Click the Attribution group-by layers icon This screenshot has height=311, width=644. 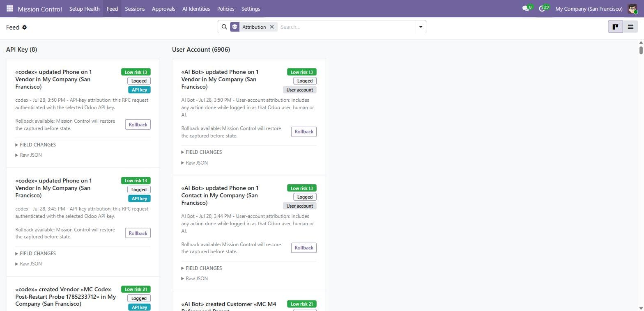[235, 27]
